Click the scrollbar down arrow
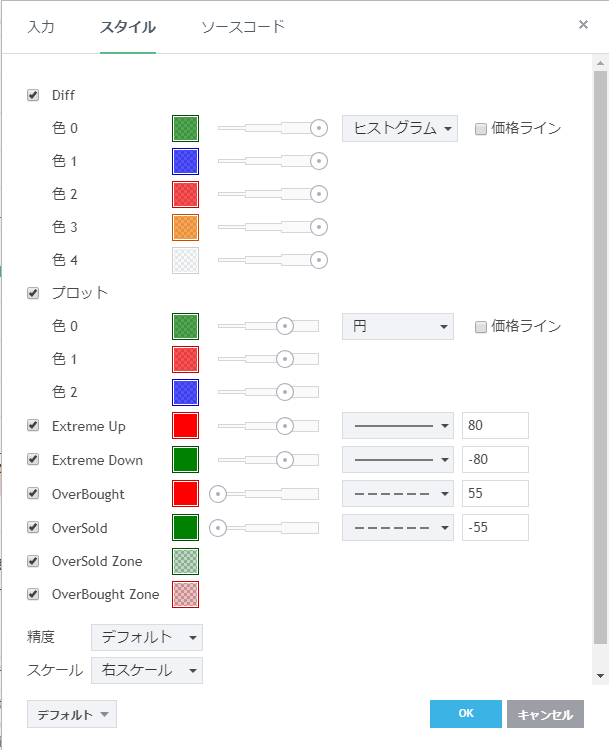 point(600,676)
